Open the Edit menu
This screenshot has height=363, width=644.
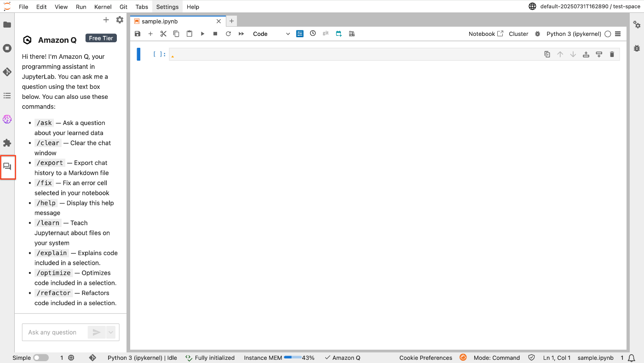point(41,7)
